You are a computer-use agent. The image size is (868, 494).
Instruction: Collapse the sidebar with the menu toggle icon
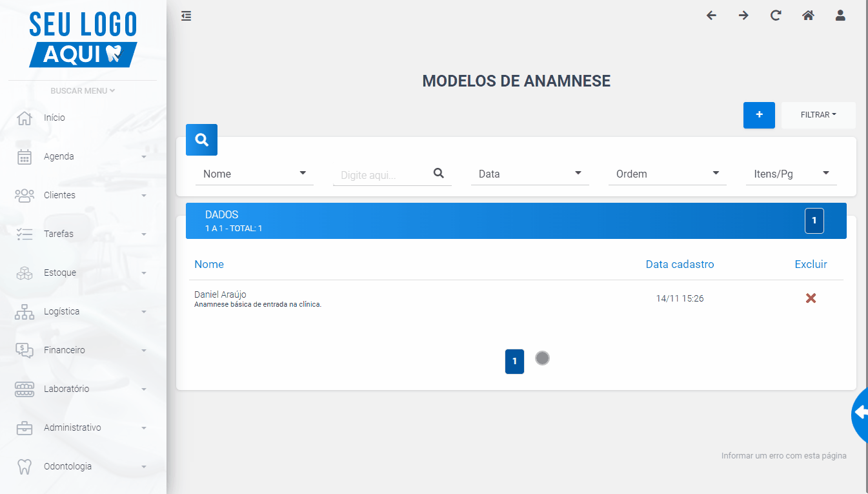tap(186, 16)
